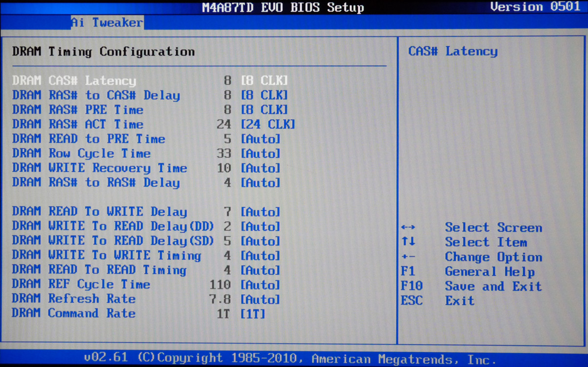Select the [24 CLK] RAS# ACT Time option
The image size is (588, 367).
click(x=268, y=124)
